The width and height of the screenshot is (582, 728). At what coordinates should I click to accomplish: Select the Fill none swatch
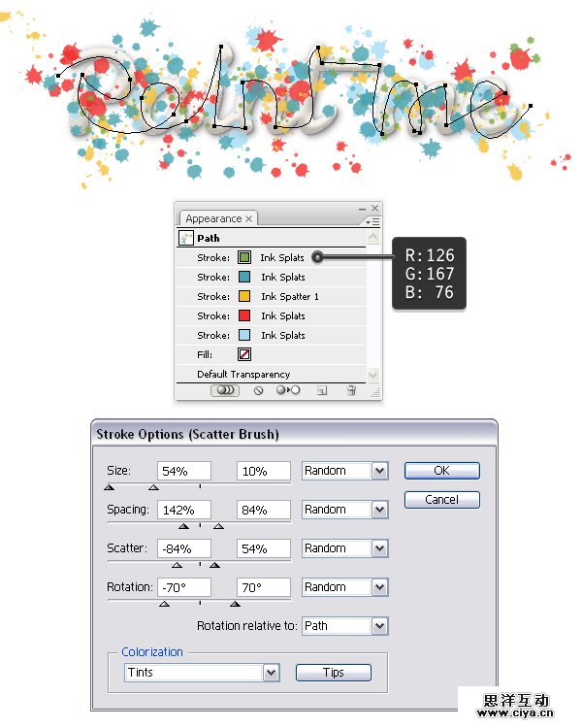tap(244, 355)
